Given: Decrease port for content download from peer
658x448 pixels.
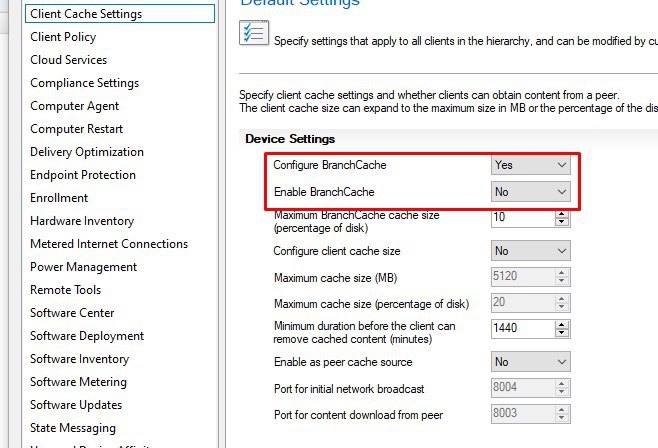Looking at the screenshot, I should [561, 419].
